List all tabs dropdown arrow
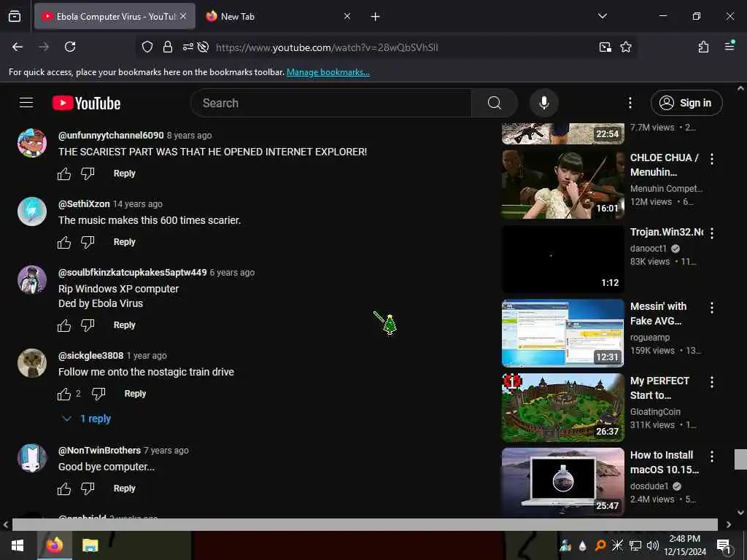This screenshot has width=747, height=560. click(602, 16)
